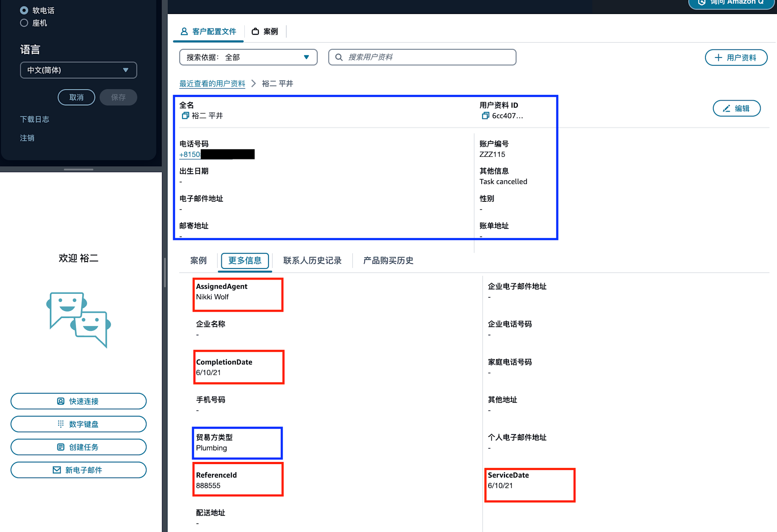777x532 pixels.
Task: Copy the full name 裕二 平井 icon
Action: point(185,115)
